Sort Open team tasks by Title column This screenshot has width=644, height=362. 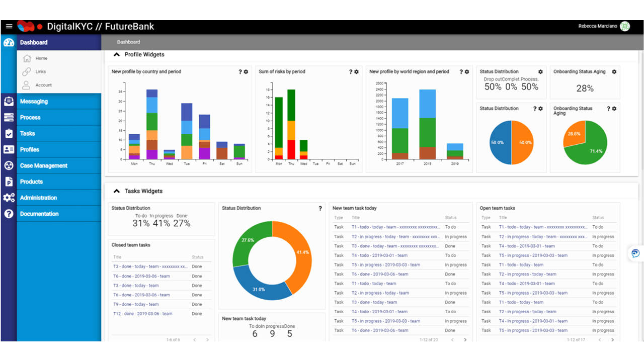point(503,218)
